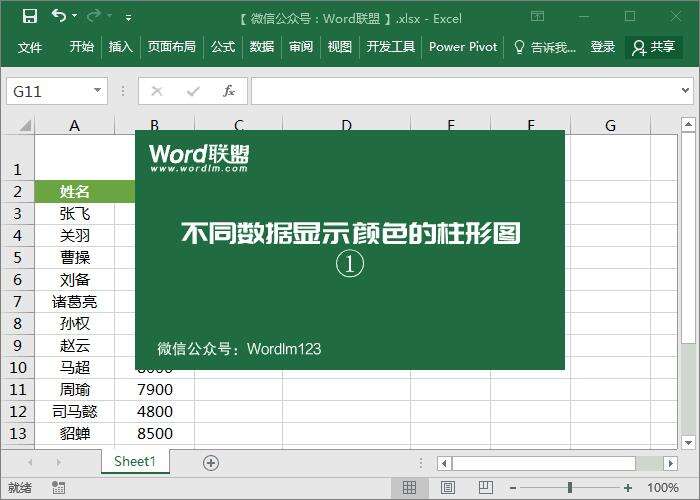Image resolution: width=700 pixels, height=500 pixels.
Task: Click inside the formula bar input
Action: 464,91
